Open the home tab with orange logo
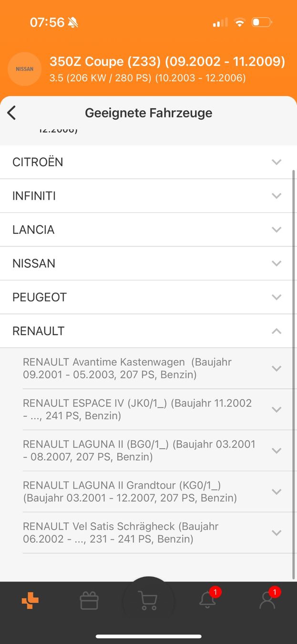The width and height of the screenshot is (297, 644). click(30, 601)
